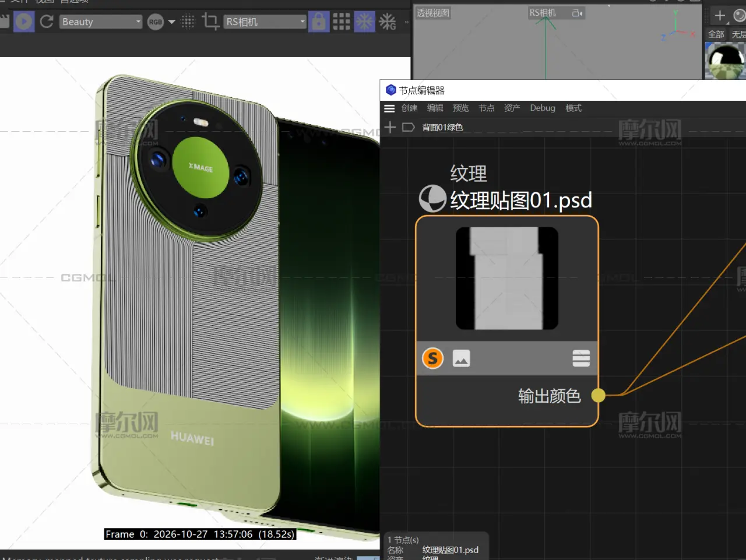Select the green material sphere thumbnail
746x560 pixels.
[725, 61]
